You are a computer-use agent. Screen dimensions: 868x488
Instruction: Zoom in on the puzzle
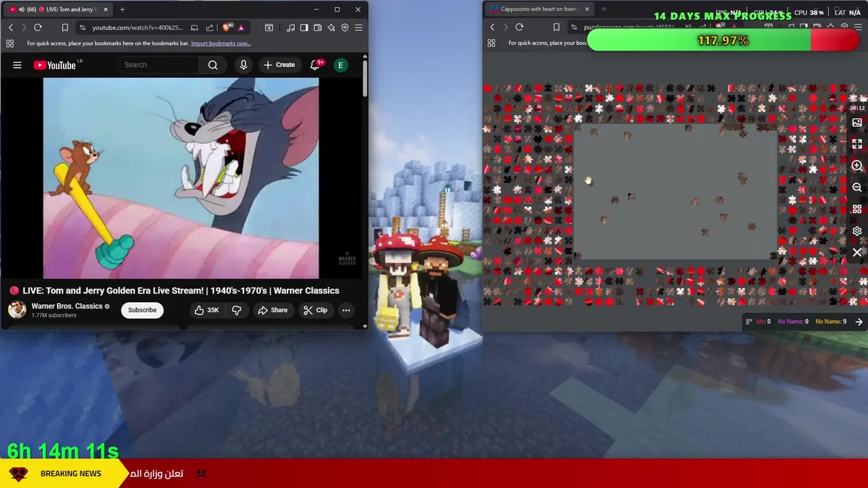pos(857,166)
